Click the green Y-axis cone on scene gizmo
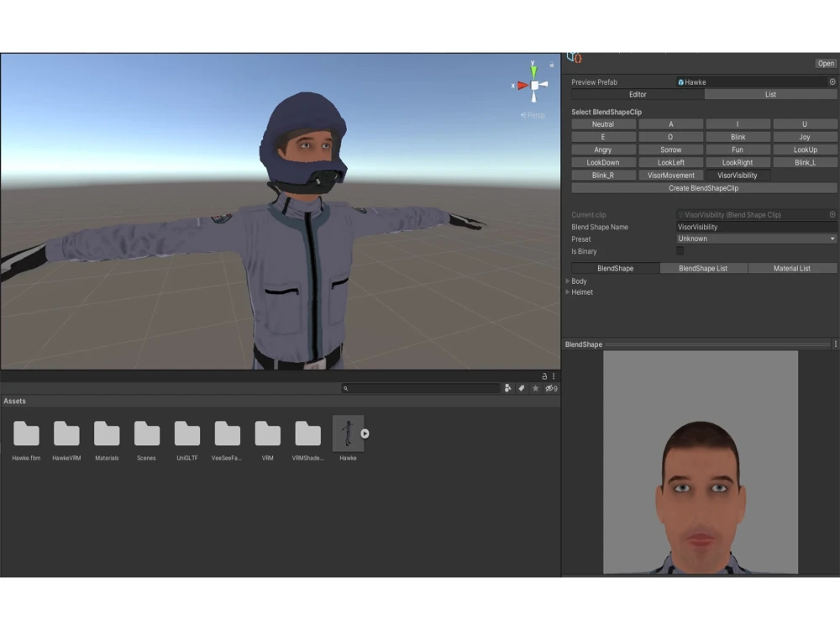The width and height of the screenshot is (840, 630). 533,71
